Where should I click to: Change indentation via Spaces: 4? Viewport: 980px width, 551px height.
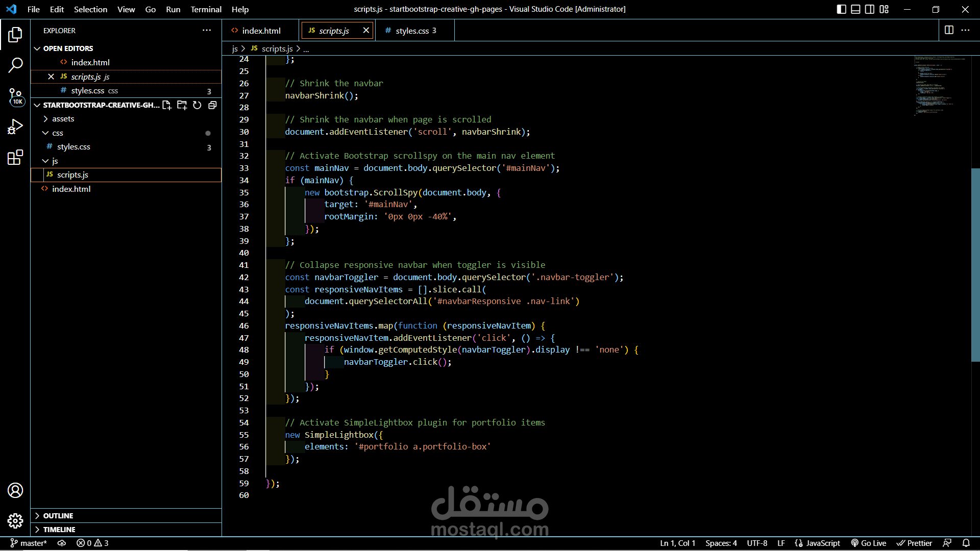point(721,543)
